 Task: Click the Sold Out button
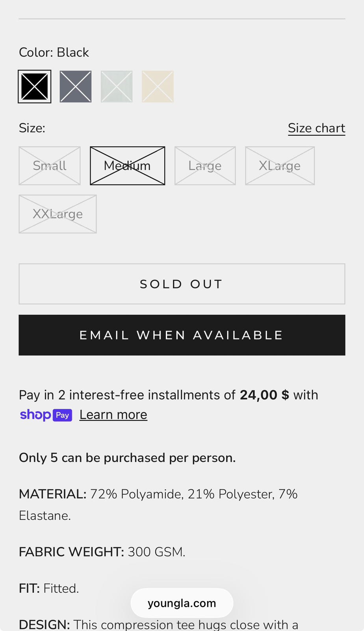click(x=182, y=284)
